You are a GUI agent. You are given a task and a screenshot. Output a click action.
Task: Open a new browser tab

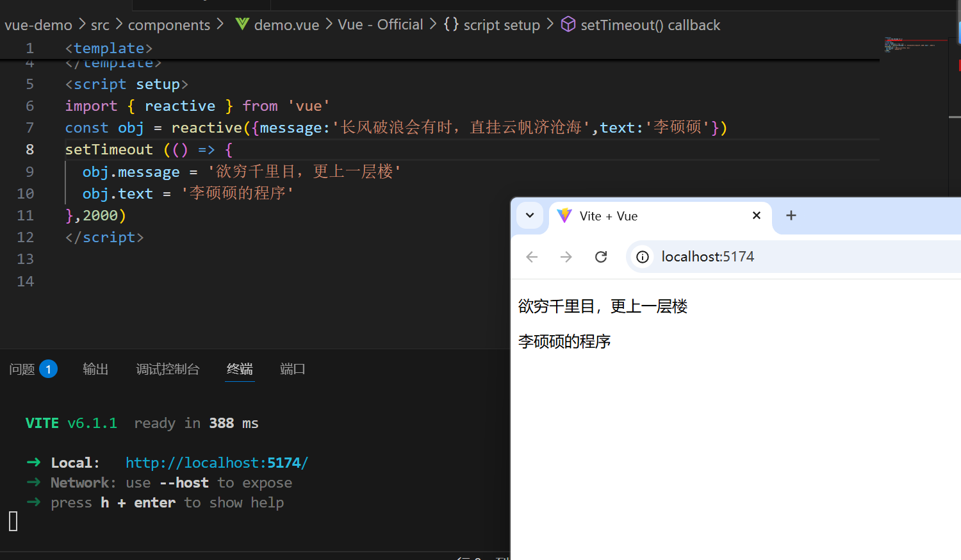pyautogui.click(x=791, y=215)
